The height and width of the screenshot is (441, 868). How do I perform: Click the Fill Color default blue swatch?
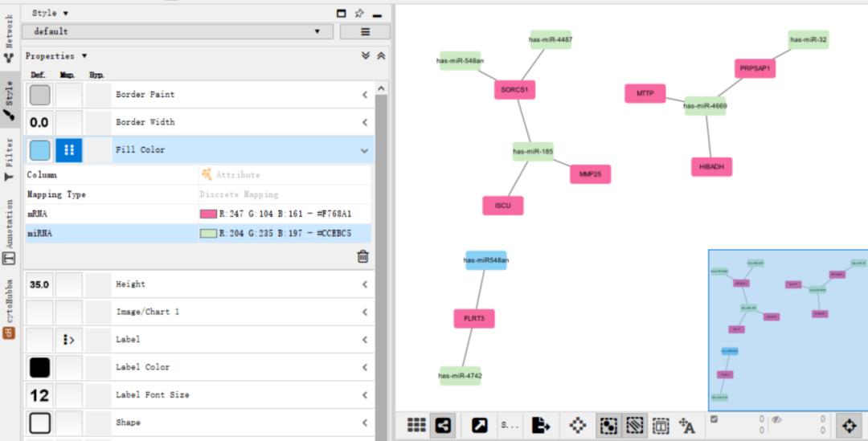40,150
